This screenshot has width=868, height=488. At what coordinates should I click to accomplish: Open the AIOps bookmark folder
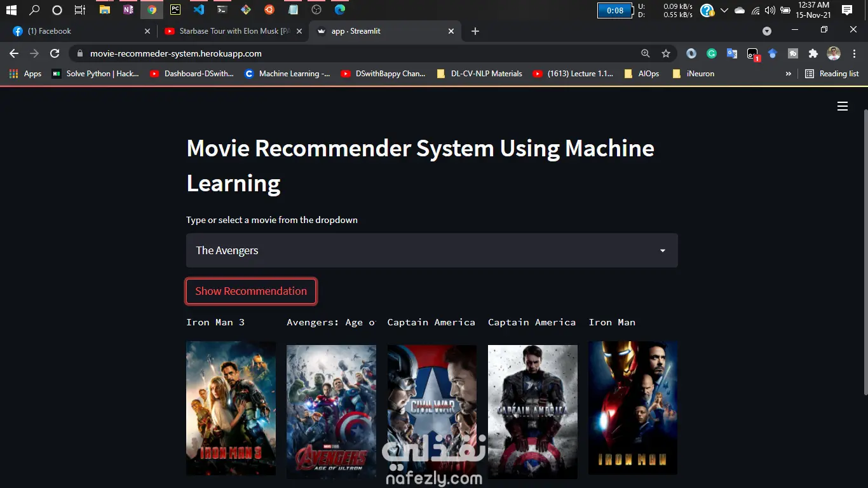pyautogui.click(x=642, y=74)
